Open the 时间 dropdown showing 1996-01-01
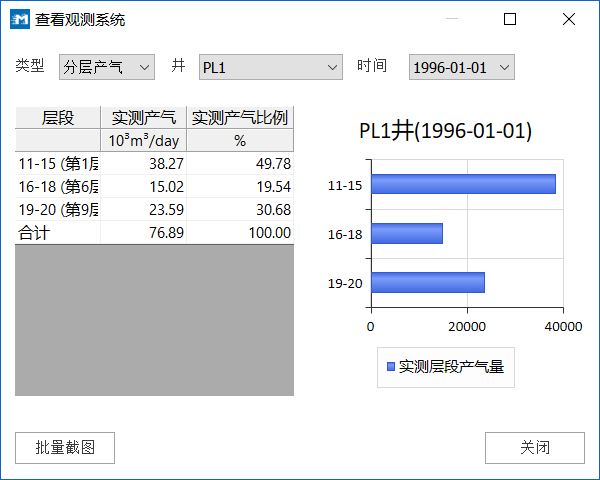The height and width of the screenshot is (480, 600). click(x=461, y=67)
